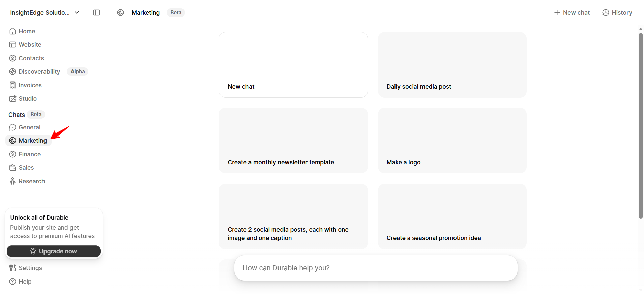This screenshot has width=644, height=294.
Task: Click the page vertical scrollbar
Action: 641,126
